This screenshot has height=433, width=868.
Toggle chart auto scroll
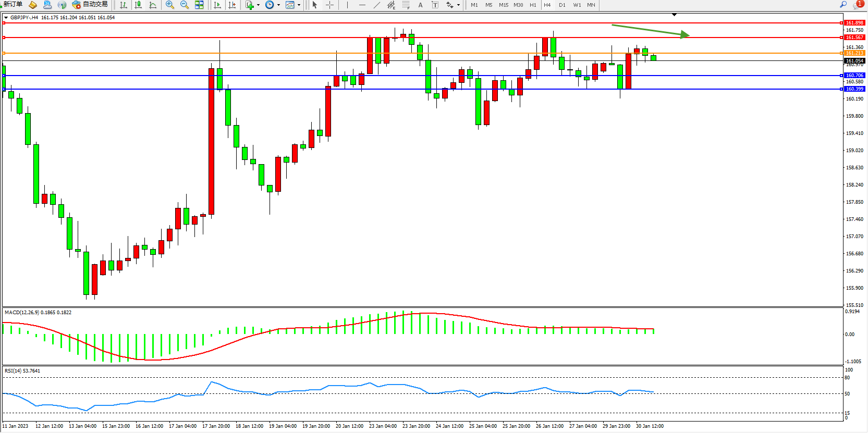217,5
